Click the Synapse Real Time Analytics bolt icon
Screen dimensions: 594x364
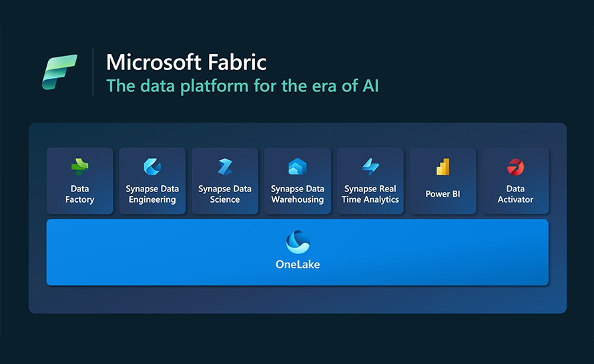pyautogui.click(x=370, y=167)
